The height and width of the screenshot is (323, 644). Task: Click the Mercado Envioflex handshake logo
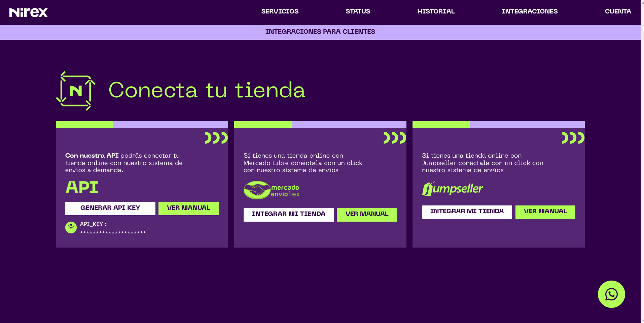[x=271, y=190]
